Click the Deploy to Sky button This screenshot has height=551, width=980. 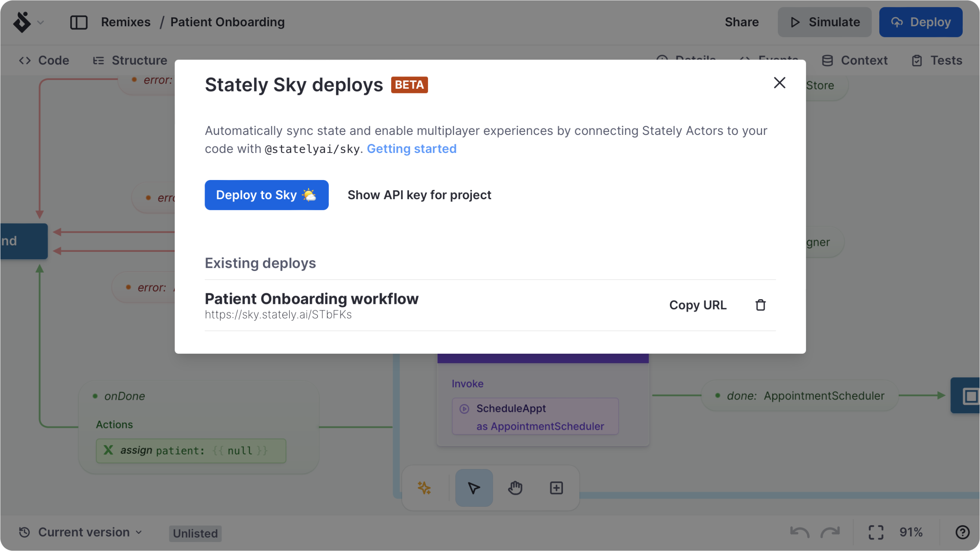[266, 195]
